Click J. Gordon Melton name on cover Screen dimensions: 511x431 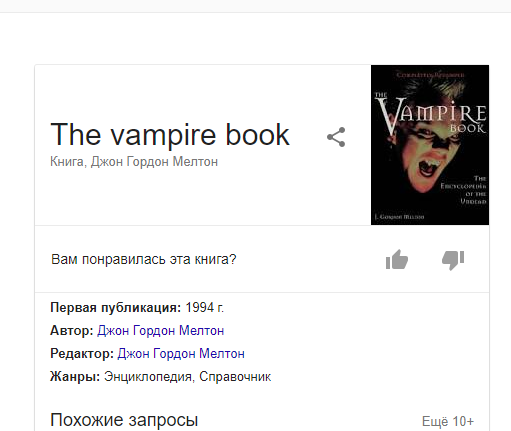pyautogui.click(x=399, y=217)
